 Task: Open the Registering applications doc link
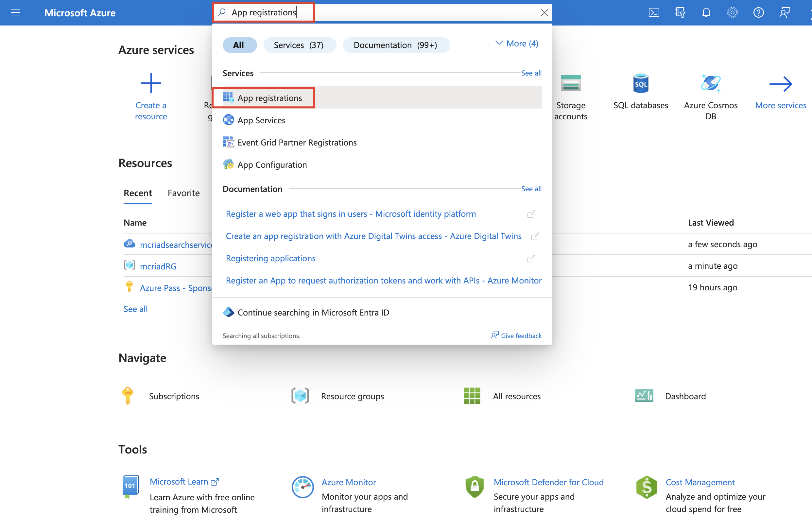pyautogui.click(x=270, y=258)
